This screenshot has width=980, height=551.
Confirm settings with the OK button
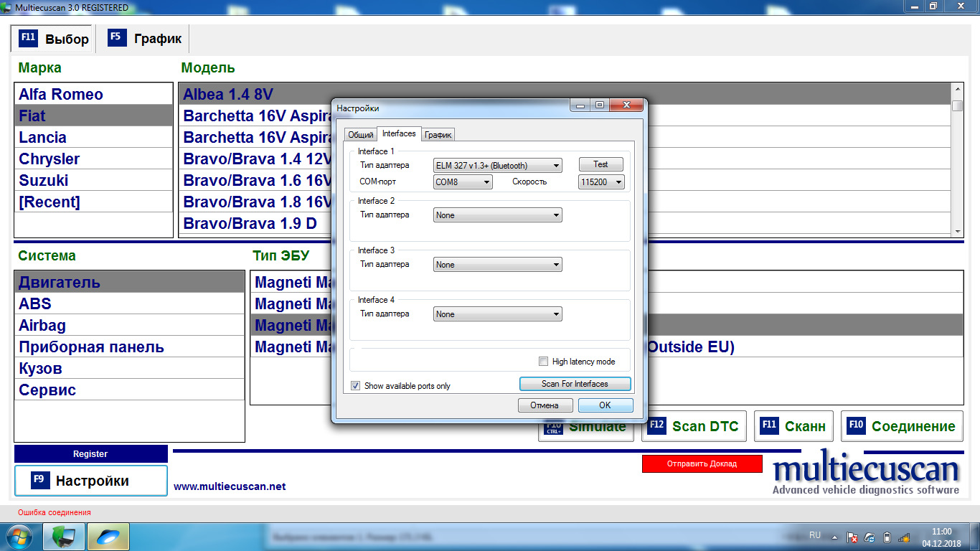[x=605, y=405]
